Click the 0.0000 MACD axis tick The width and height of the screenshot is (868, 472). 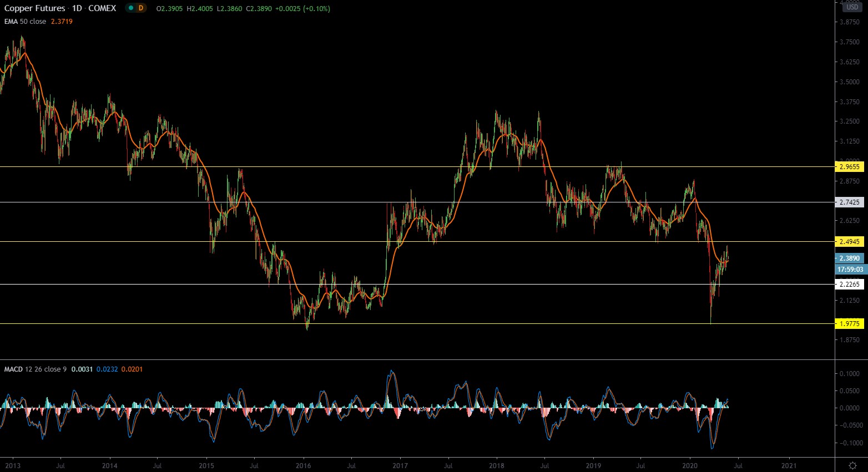(850, 408)
